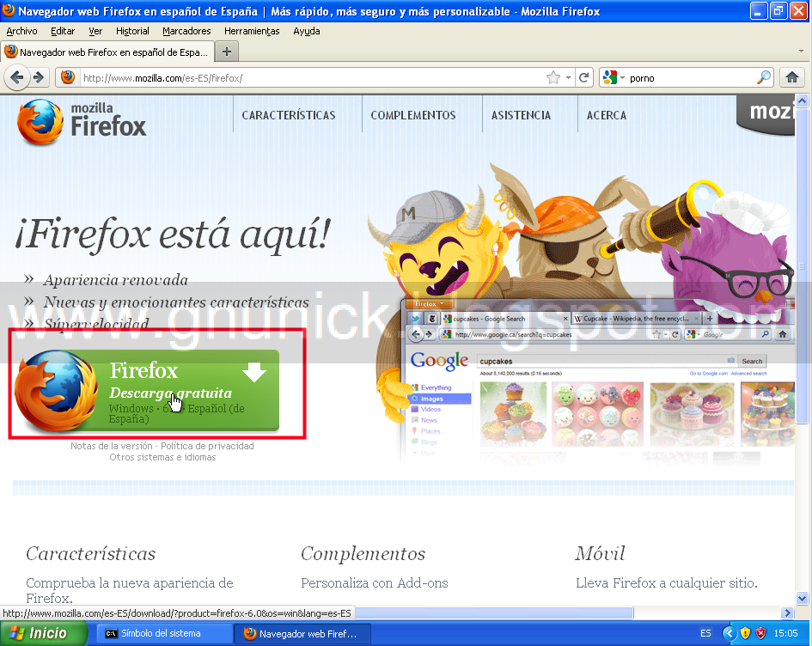Switch to Símbolo del sistema taskbar window

point(164,634)
